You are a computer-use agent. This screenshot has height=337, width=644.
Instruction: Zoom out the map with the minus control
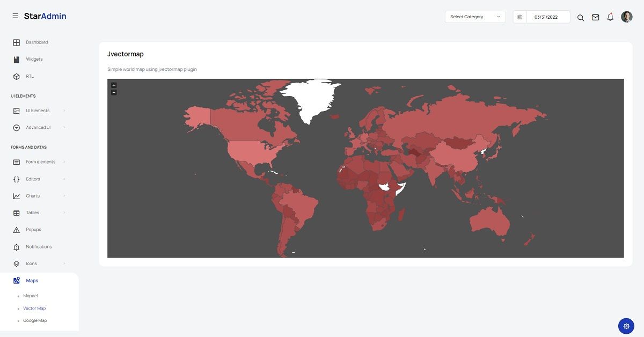[x=113, y=92]
